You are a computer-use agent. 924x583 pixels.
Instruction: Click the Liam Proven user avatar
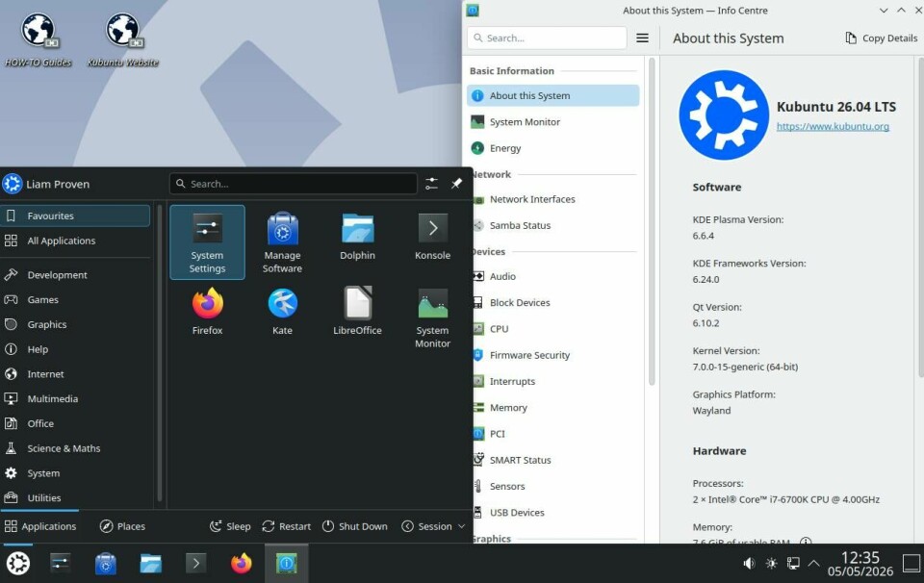coord(12,184)
